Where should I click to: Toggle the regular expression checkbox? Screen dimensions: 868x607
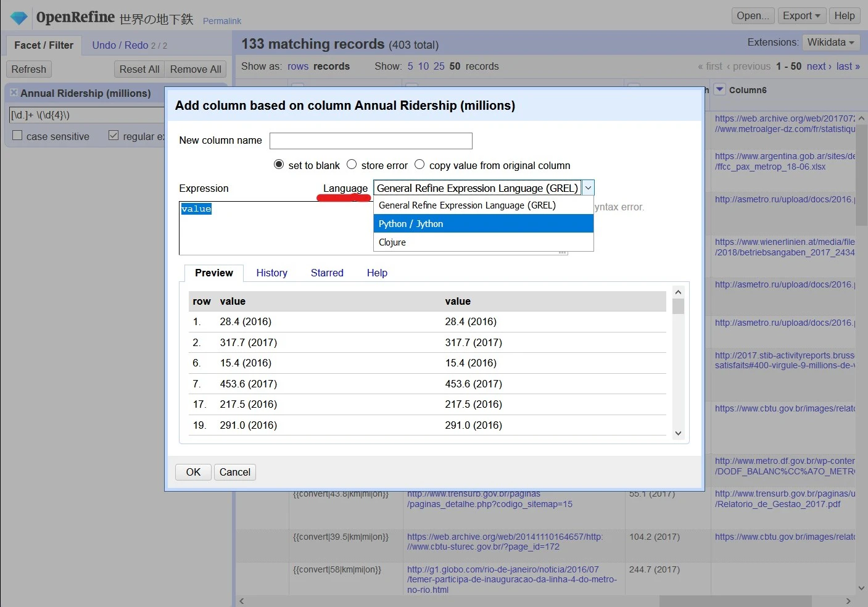point(114,136)
